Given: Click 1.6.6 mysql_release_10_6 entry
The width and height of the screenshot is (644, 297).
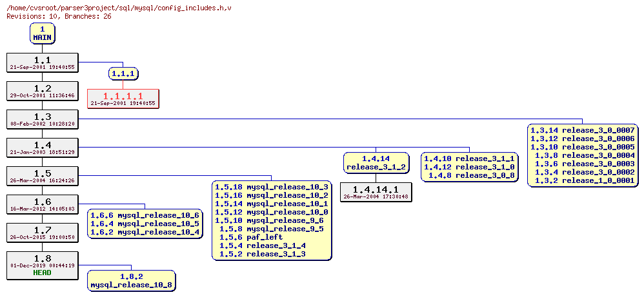Looking at the screenshot, I should 145,215.
